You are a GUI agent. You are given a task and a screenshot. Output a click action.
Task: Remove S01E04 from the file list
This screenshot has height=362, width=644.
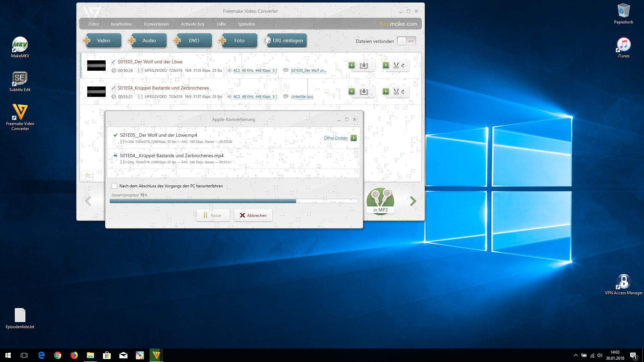[x=416, y=85]
